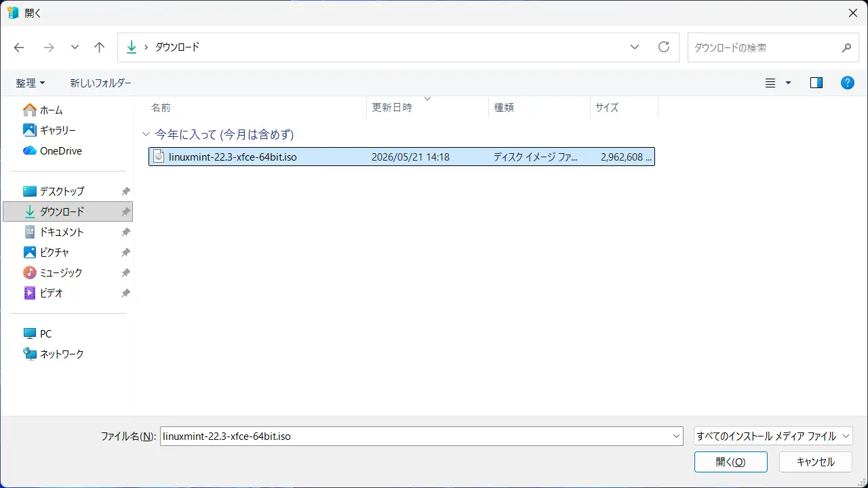
Task: Select ダウンロード in the sidebar
Action: pyautogui.click(x=68, y=211)
